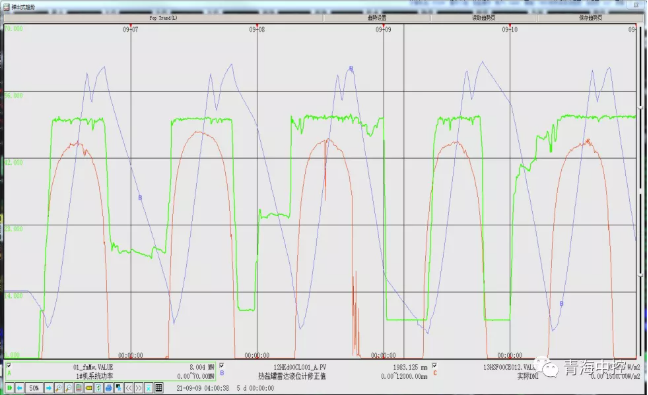The width and height of the screenshot is (648, 395).
Task: Open the 50% time span selector
Action: [34, 388]
